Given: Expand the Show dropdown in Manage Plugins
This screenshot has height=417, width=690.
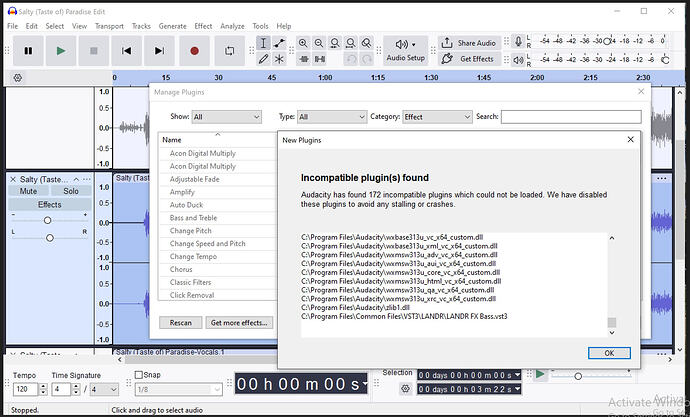Looking at the screenshot, I should pos(226,117).
